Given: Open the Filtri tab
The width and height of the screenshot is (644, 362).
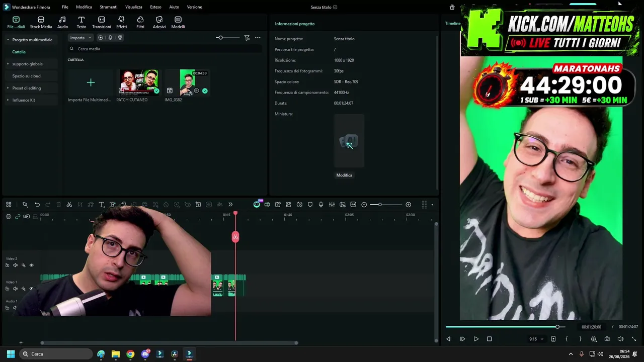Looking at the screenshot, I should (140, 22).
